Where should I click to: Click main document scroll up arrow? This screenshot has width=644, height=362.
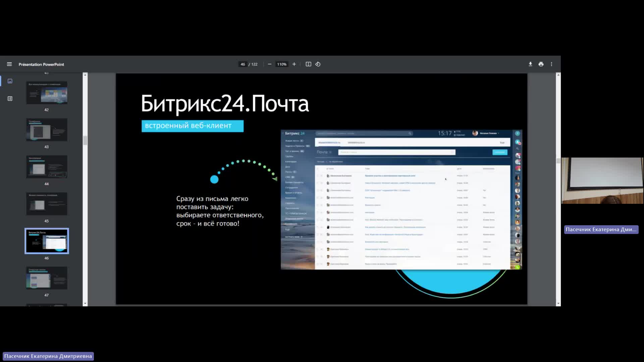[x=558, y=75]
